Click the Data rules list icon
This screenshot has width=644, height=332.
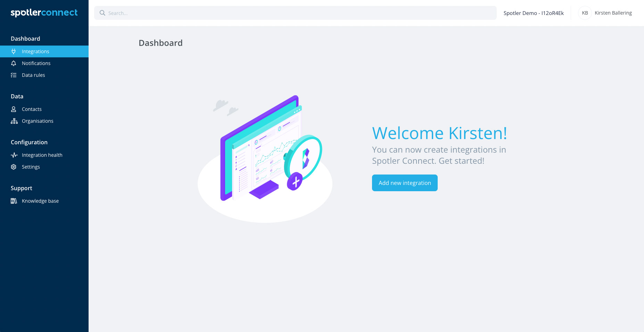coord(14,75)
